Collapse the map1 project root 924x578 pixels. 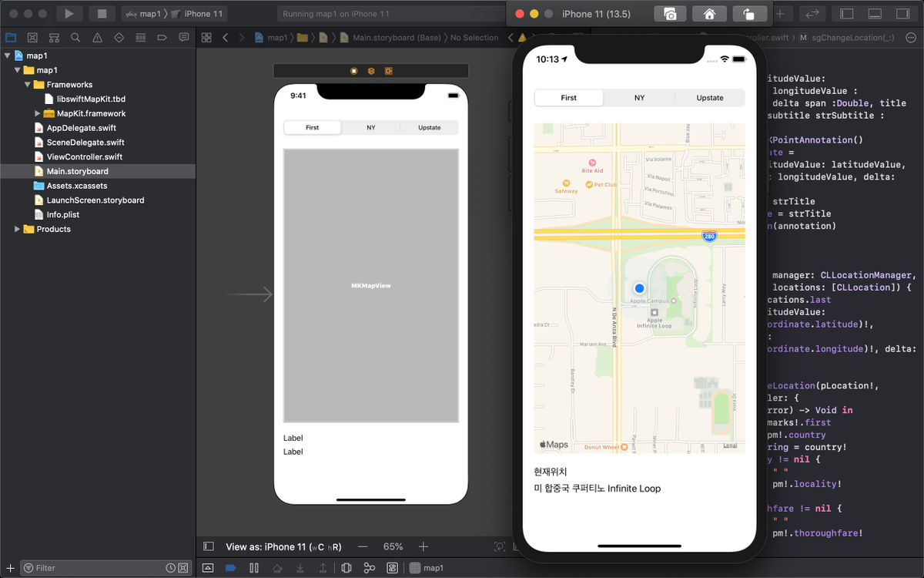[8, 55]
